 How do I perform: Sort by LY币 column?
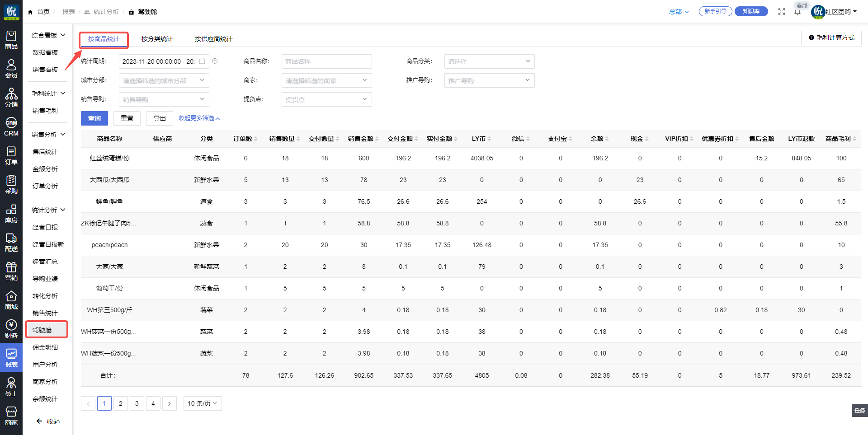(x=489, y=139)
